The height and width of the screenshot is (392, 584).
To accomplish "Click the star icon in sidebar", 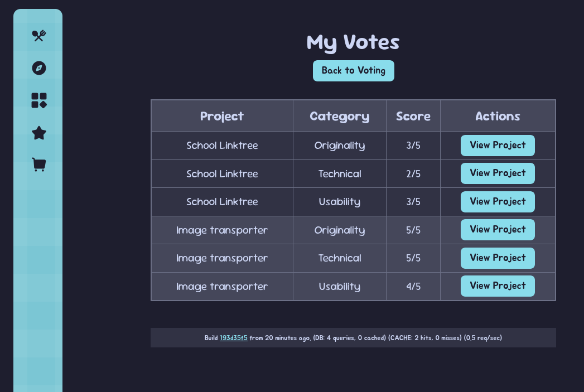I will pos(38,133).
